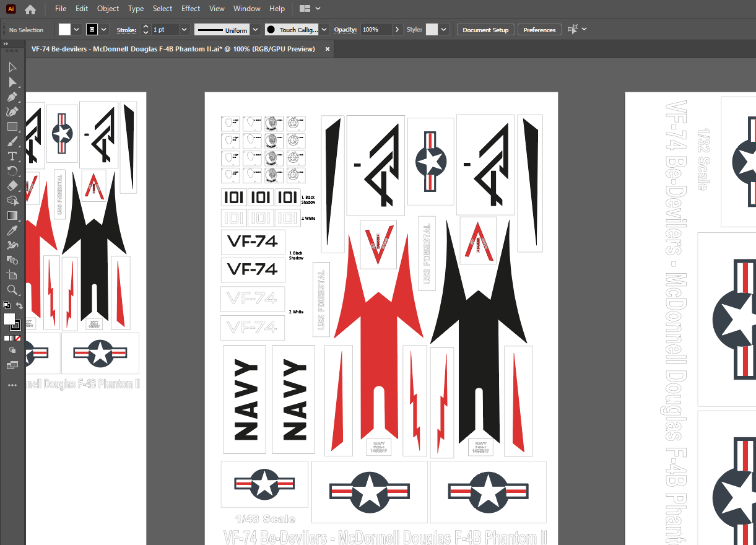Pick the Type tool

(12, 156)
